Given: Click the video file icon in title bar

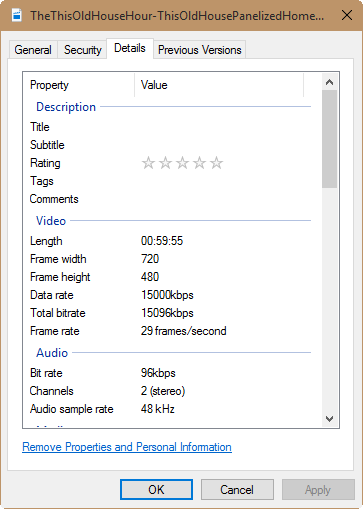Looking at the screenshot, I should point(17,15).
